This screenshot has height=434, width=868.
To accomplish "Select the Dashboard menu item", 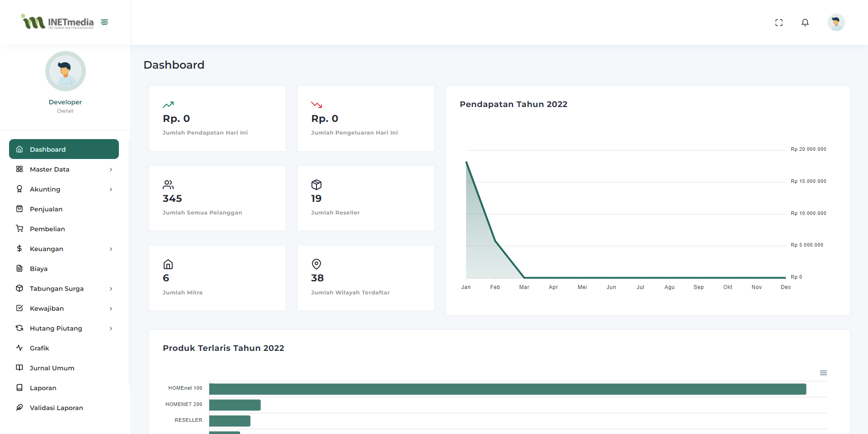I will [64, 149].
